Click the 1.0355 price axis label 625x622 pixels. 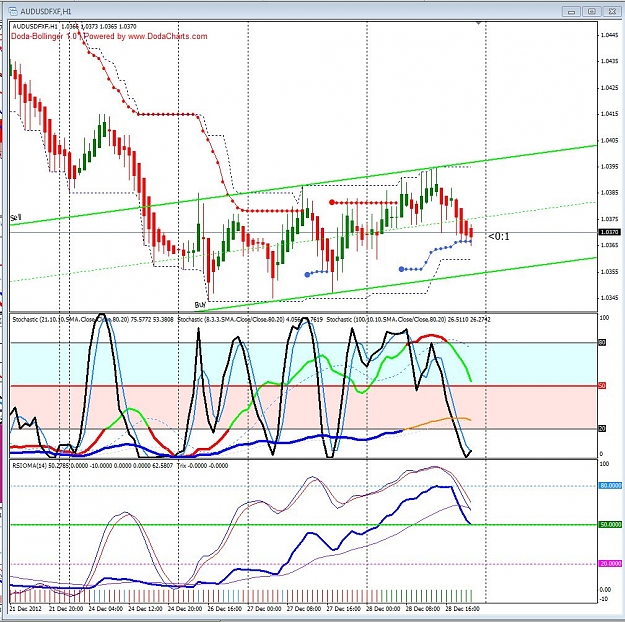click(x=609, y=272)
